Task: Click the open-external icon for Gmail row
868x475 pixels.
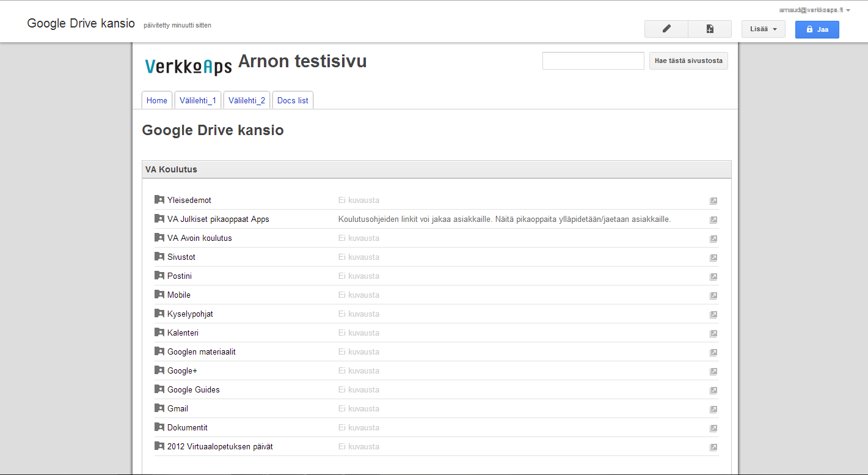Action: (x=713, y=410)
